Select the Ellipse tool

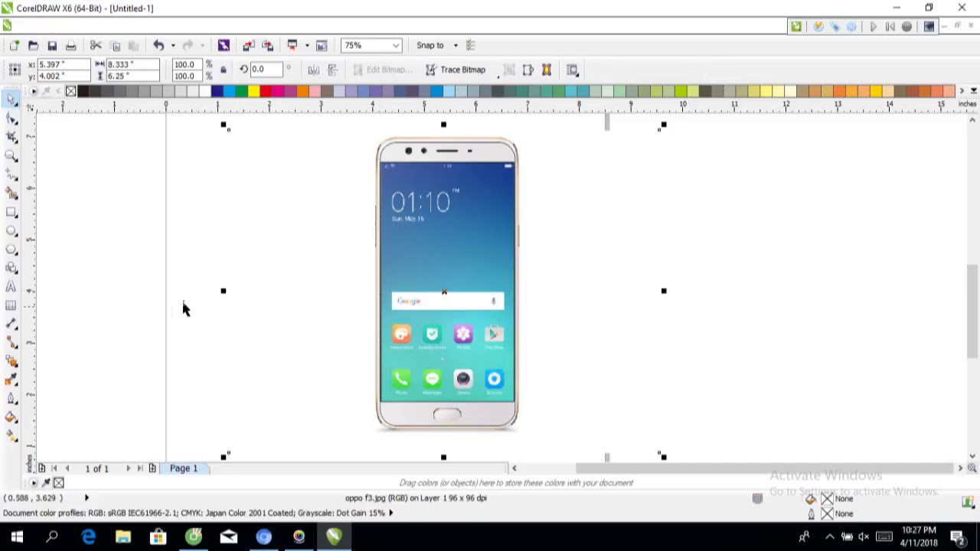(11, 230)
